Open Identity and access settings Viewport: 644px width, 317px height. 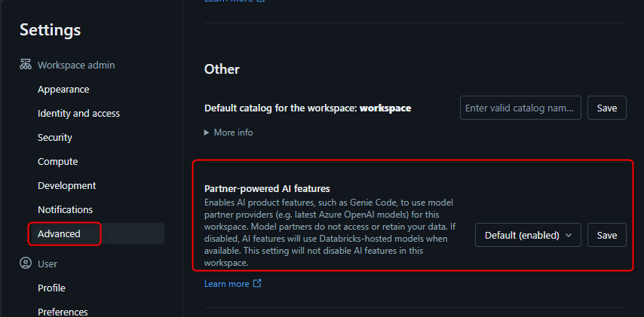(x=78, y=113)
